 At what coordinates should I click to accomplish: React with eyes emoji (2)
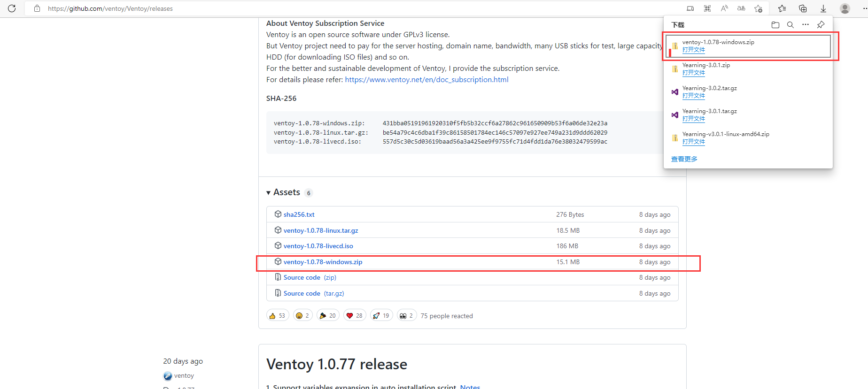[407, 316]
